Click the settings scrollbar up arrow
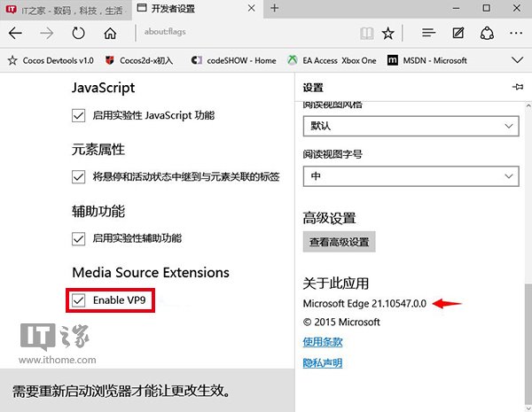The height and width of the screenshot is (412, 532). click(528, 105)
